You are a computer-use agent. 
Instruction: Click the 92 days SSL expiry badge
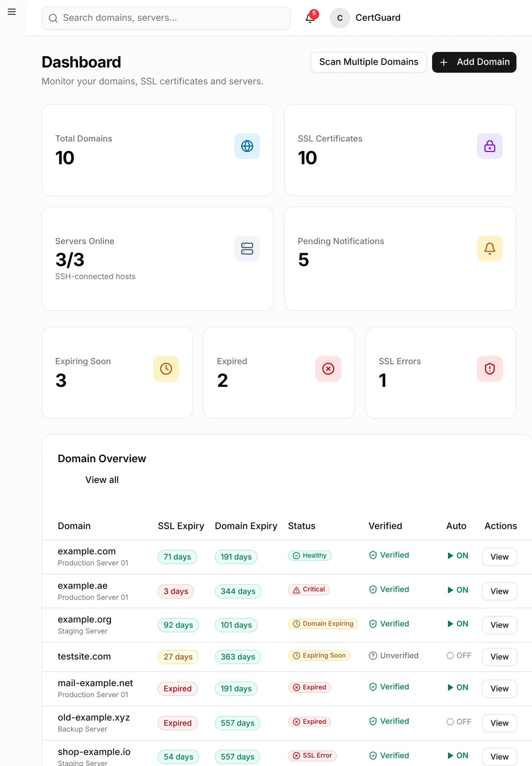178,625
